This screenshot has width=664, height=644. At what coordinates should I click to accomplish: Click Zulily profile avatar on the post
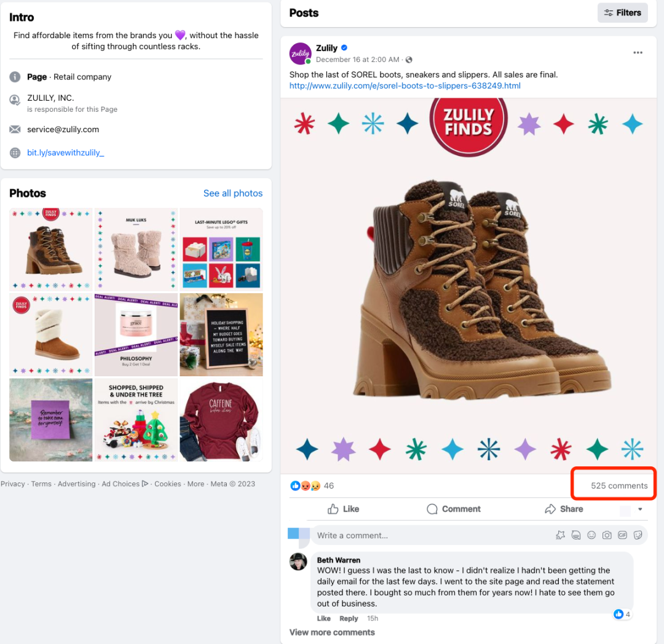301,54
